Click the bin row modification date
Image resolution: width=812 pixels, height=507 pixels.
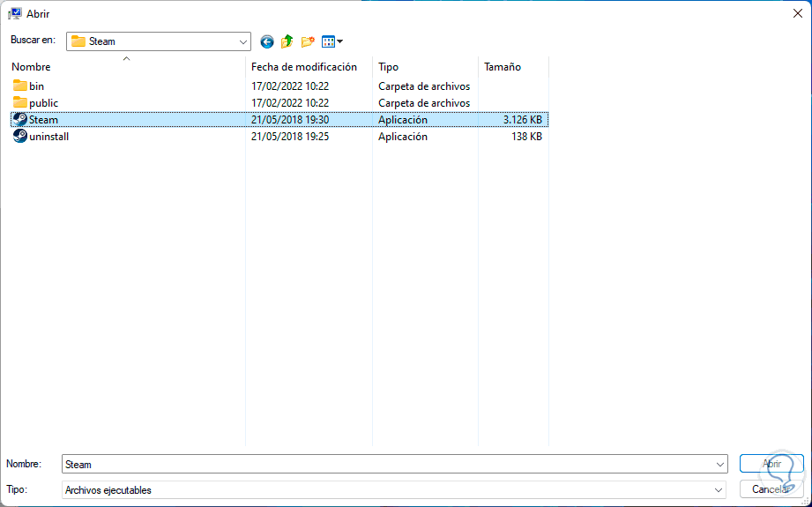pos(290,86)
